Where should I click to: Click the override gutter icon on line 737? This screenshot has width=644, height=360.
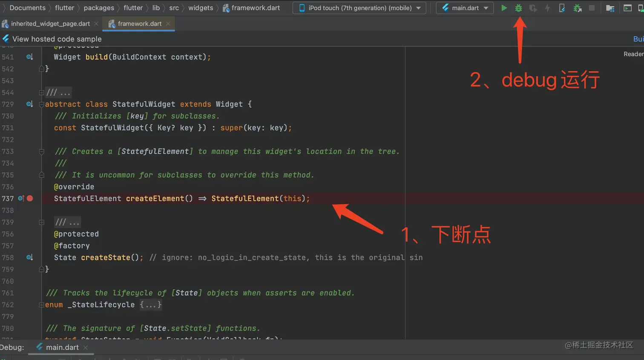[21, 198]
